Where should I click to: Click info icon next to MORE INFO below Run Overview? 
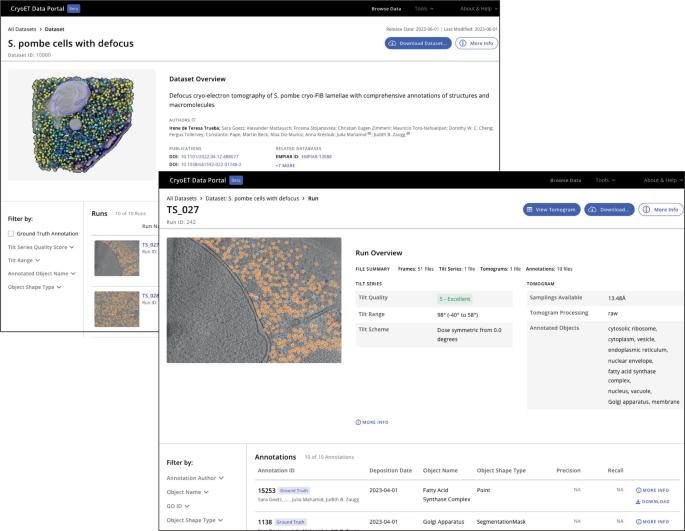point(358,422)
